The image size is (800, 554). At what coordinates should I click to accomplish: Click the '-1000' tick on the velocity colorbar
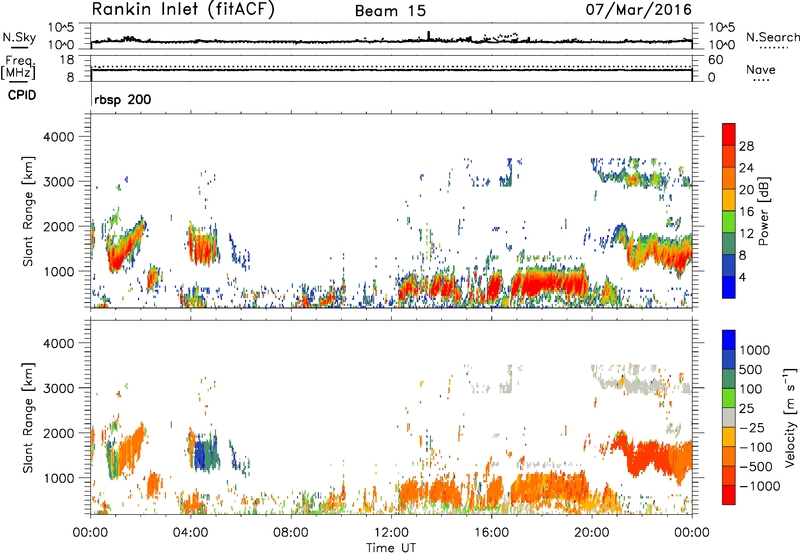click(x=760, y=486)
